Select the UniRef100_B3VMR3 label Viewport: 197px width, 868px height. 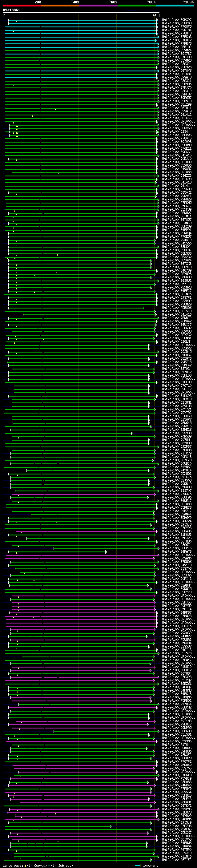(177, 60)
